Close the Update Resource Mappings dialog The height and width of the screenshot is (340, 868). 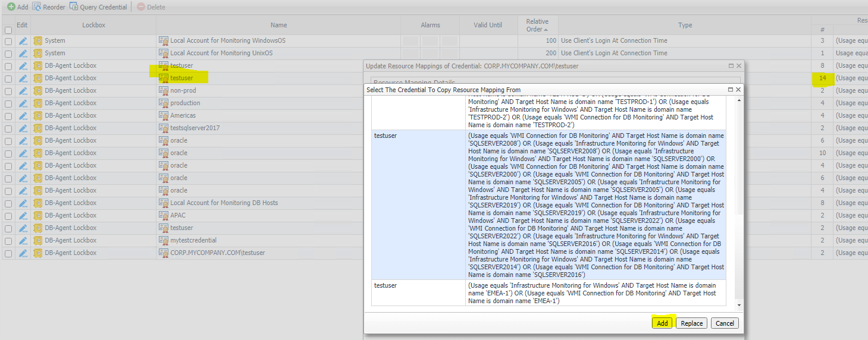[739, 66]
